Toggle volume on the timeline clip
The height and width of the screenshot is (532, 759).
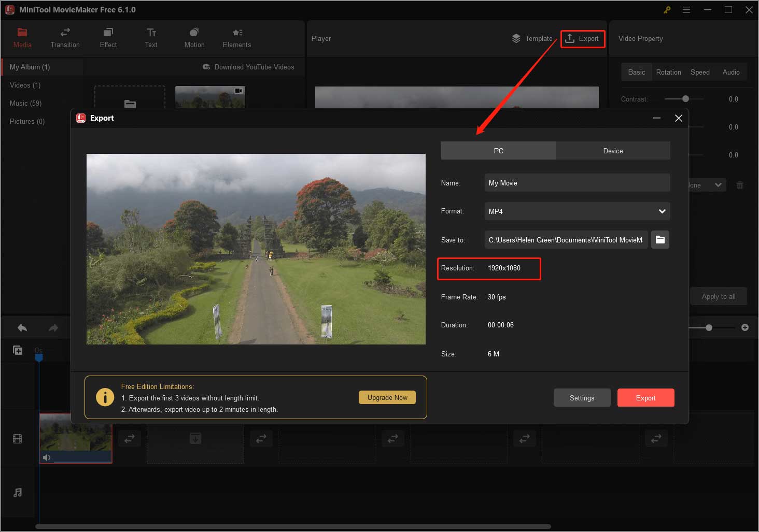[47, 457]
